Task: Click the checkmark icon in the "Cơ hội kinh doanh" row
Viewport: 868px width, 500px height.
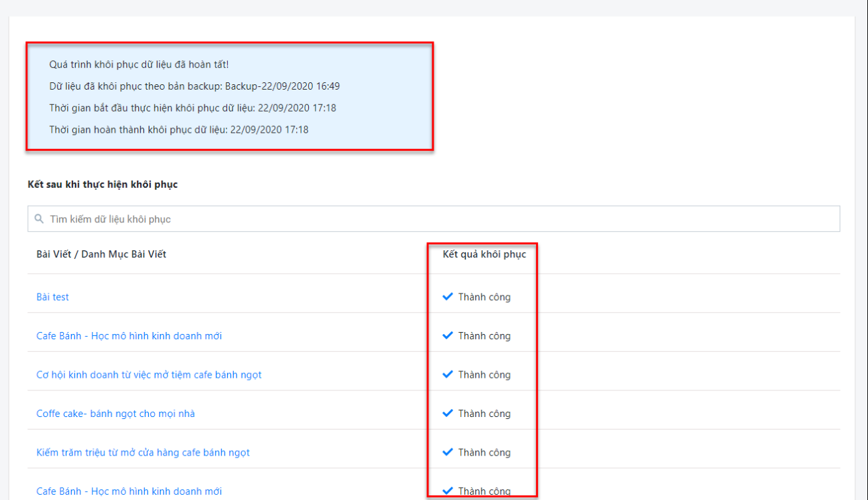Action: tap(448, 375)
